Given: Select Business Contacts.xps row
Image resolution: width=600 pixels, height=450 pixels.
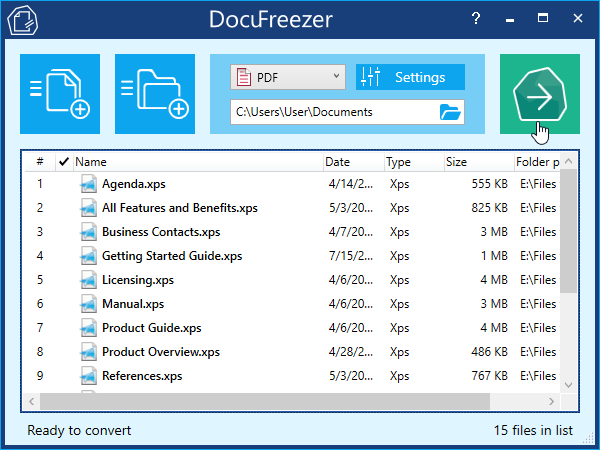Looking at the screenshot, I should [292, 232].
